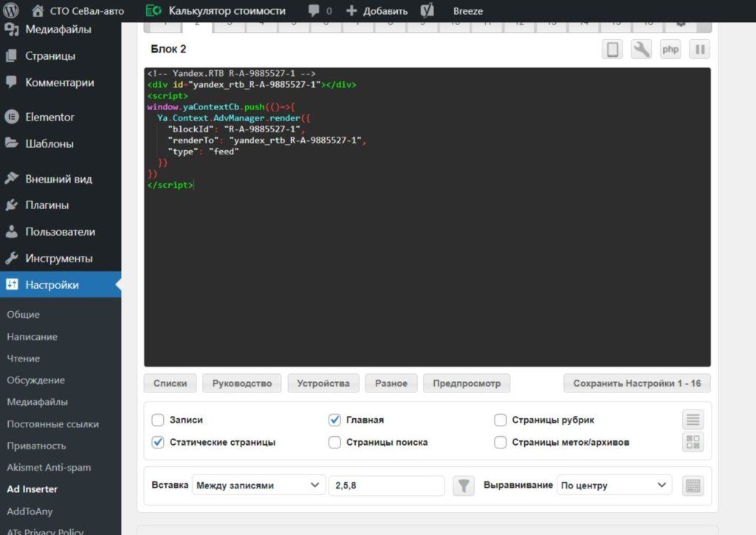
Task: Open the keyboard-like alignment options icon
Action: click(x=693, y=485)
